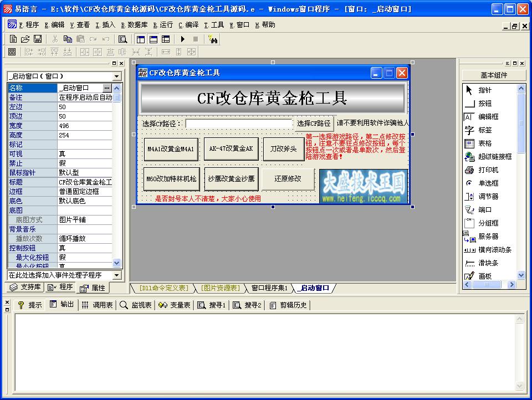Open the 程序 (Program) menu

(x=29, y=25)
